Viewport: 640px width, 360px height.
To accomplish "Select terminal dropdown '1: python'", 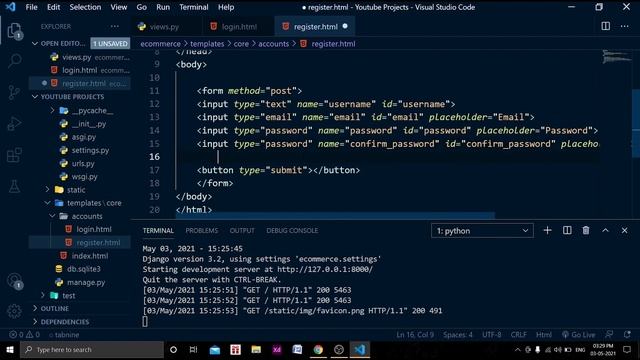I will tap(482, 231).
